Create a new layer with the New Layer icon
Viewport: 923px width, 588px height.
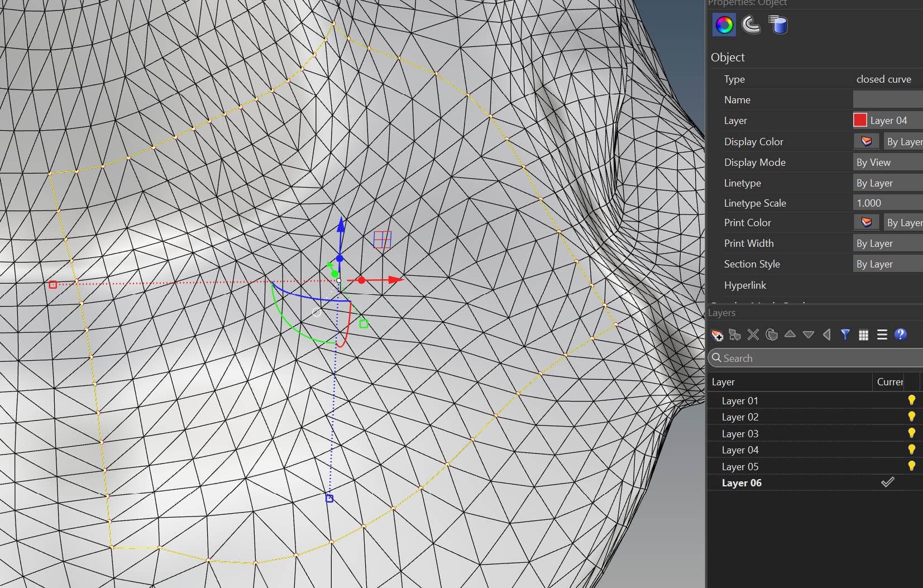717,335
